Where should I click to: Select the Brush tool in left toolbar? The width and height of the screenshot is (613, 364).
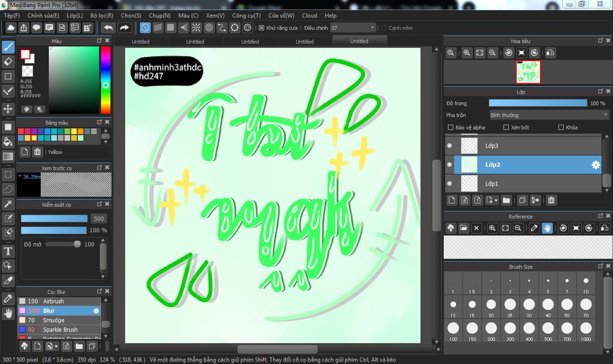point(8,47)
